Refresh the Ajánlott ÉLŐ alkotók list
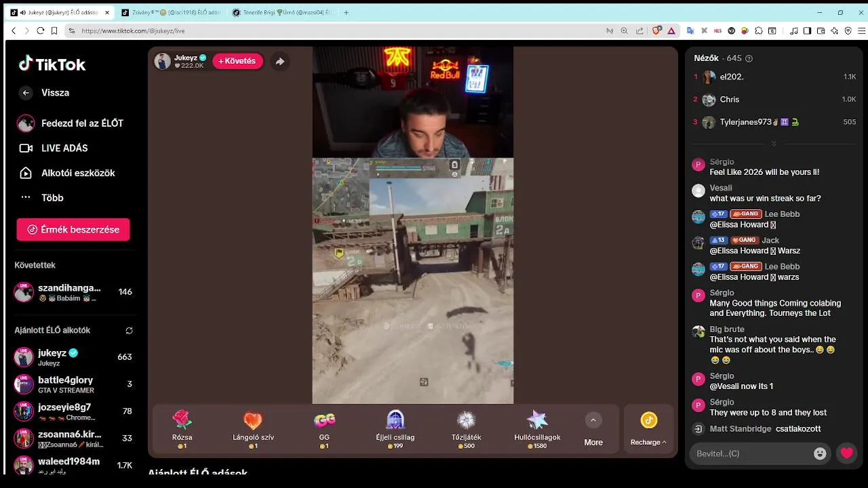The width and height of the screenshot is (868, 488). [x=129, y=331]
